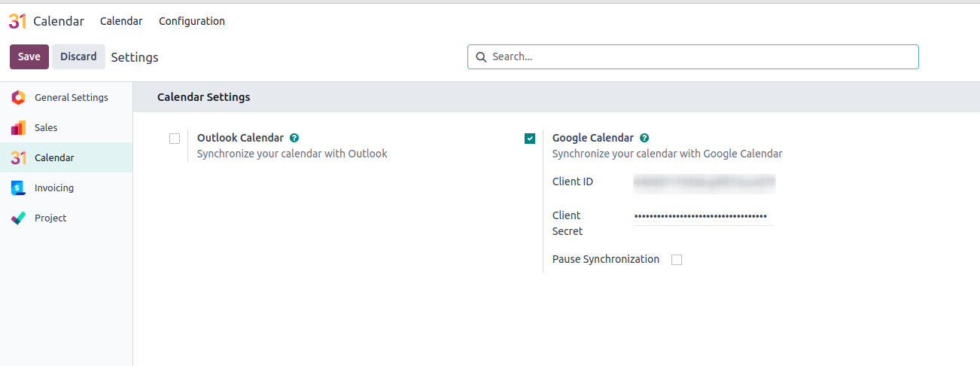Save the settings changes

(x=29, y=57)
